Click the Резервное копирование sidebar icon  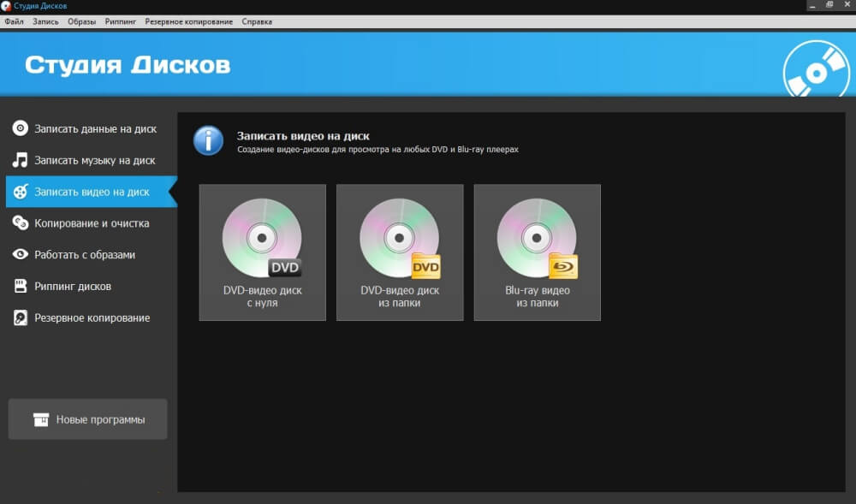tap(20, 317)
